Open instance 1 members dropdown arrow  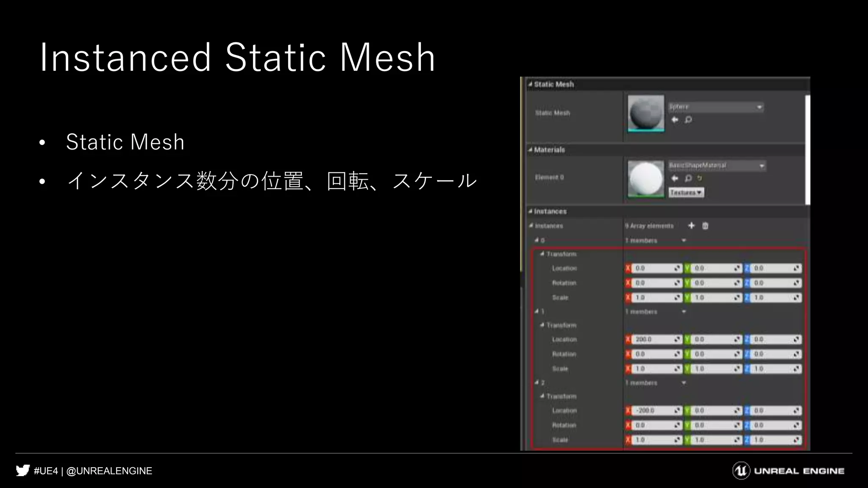[x=684, y=312]
